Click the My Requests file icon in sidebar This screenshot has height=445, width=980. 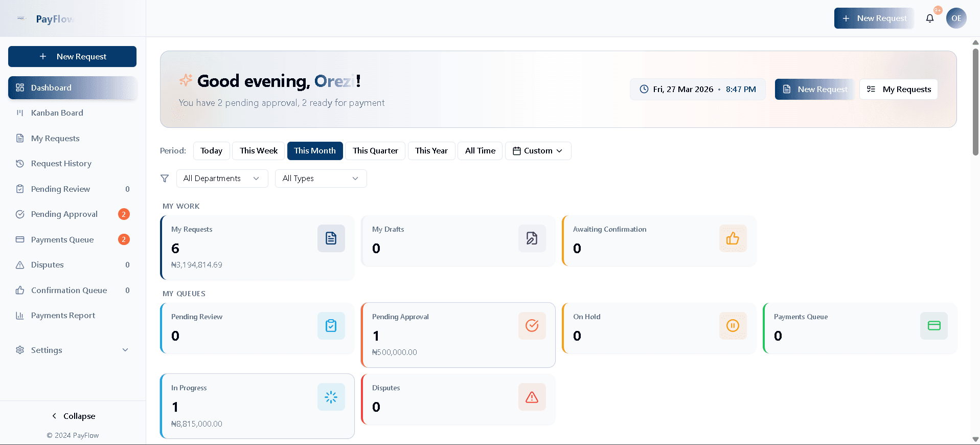[x=20, y=138]
